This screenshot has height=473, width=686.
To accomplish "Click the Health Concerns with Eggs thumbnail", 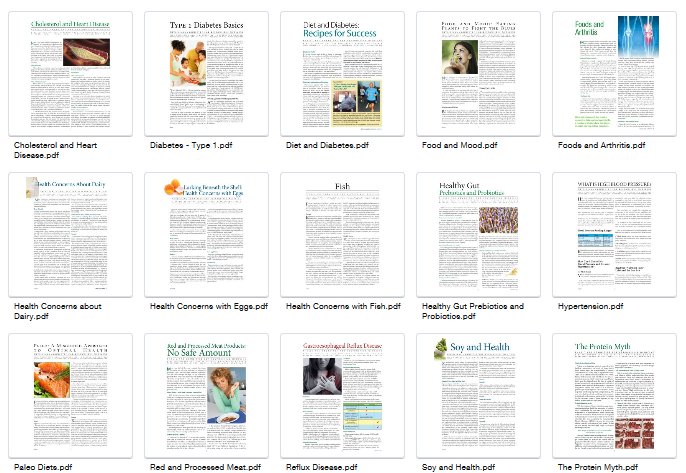I will tap(206, 235).
